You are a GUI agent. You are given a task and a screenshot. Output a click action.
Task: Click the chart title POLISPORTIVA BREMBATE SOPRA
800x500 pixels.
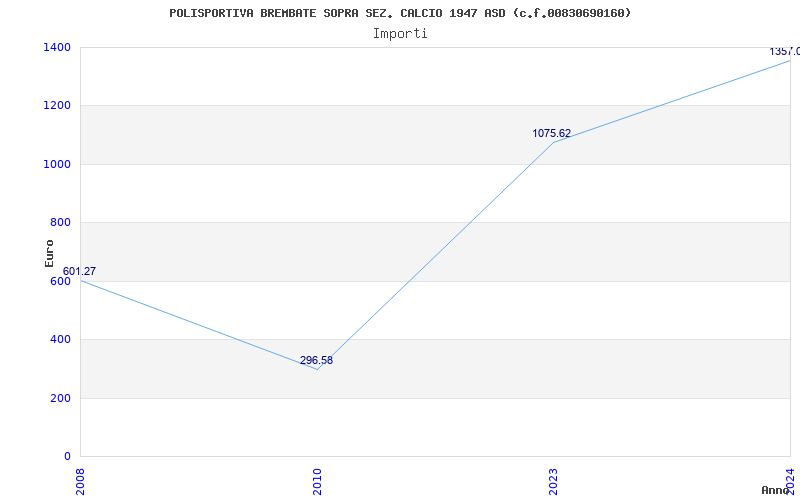pyautogui.click(x=400, y=13)
